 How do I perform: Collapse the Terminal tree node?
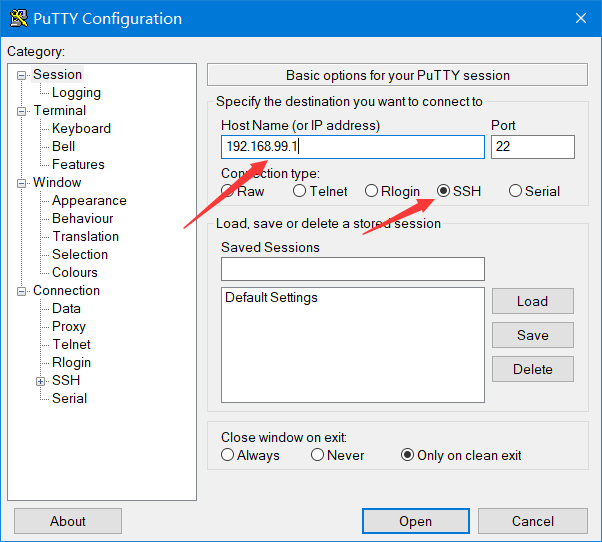tap(22, 111)
